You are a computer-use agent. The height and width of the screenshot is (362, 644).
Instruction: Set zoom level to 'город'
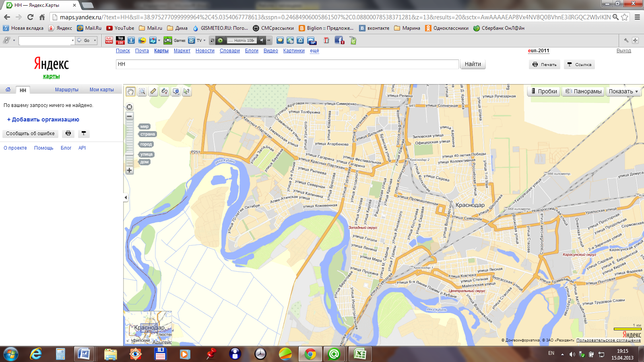(x=146, y=144)
